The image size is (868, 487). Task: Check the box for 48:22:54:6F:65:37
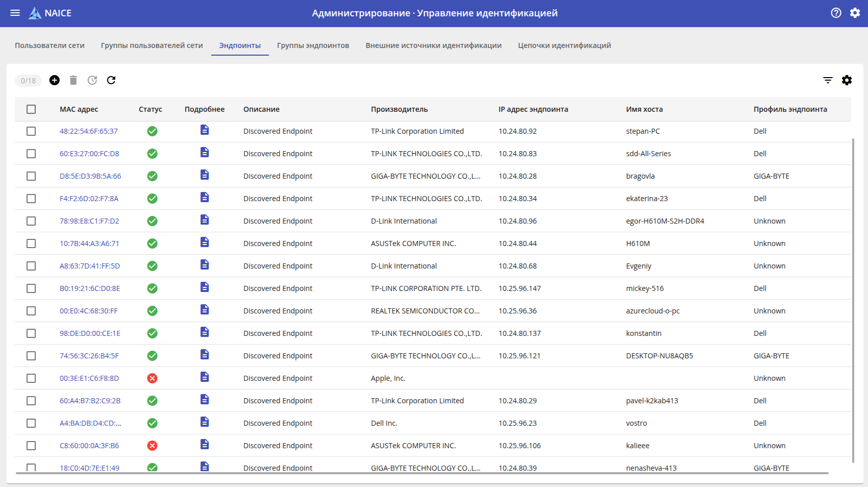[x=31, y=131]
